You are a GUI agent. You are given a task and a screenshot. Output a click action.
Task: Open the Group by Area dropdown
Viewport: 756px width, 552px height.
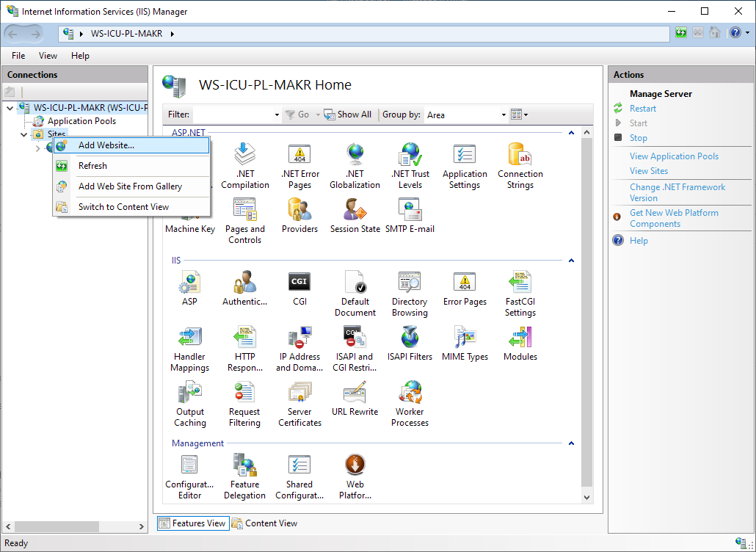click(465, 115)
